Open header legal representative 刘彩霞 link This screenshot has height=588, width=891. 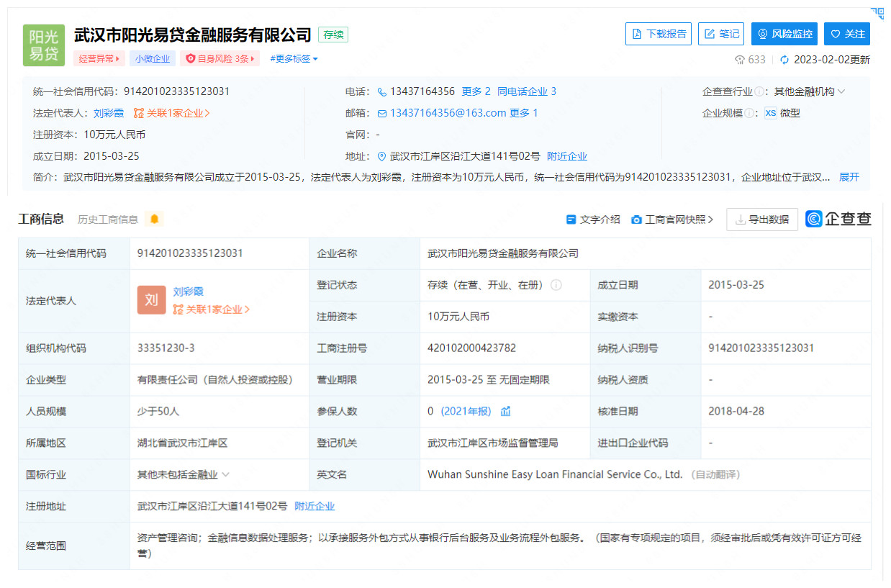[x=109, y=113]
